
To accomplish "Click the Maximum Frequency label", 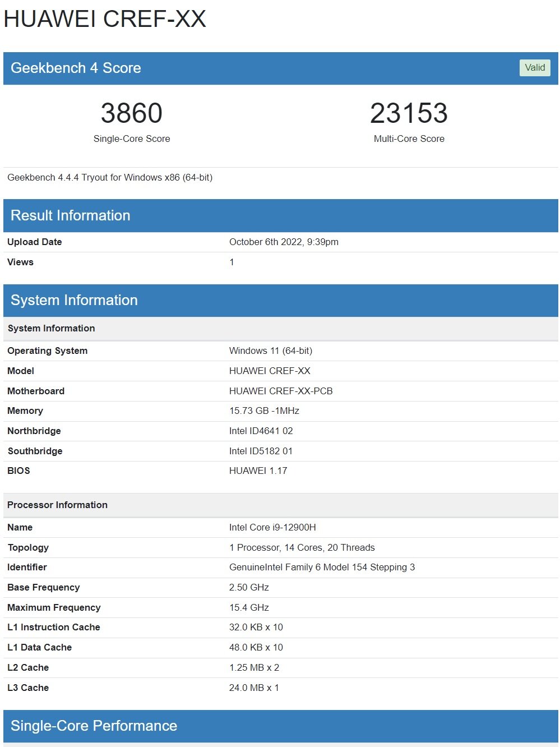I will (x=54, y=607).
